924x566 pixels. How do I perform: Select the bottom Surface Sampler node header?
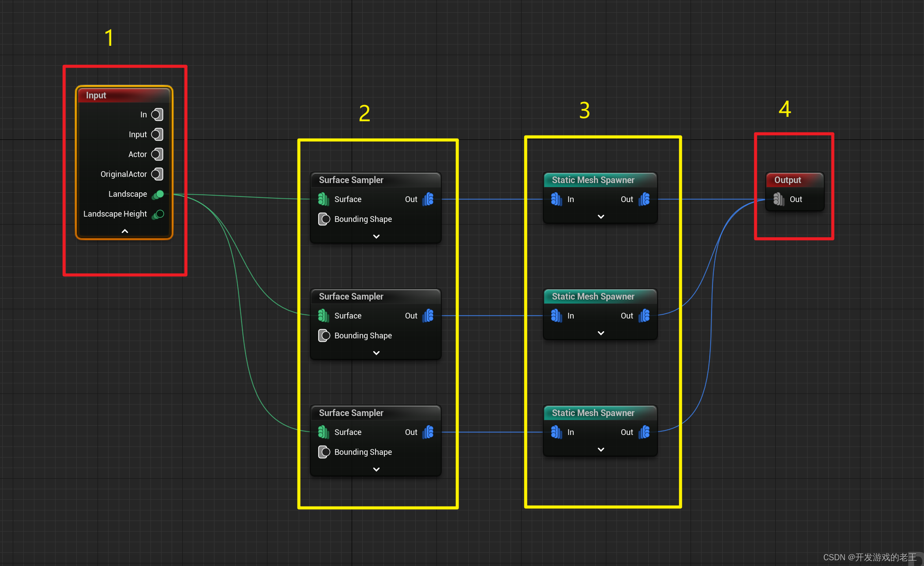(x=376, y=413)
